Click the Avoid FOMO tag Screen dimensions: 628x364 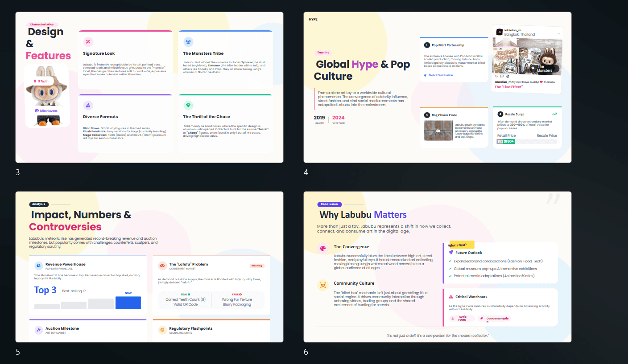click(x=461, y=319)
